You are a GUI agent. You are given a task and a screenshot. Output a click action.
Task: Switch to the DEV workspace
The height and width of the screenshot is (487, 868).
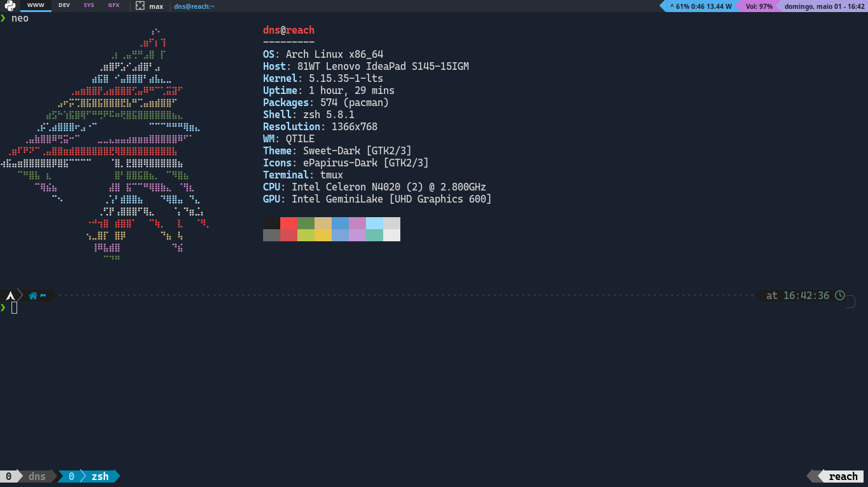pyautogui.click(x=64, y=6)
